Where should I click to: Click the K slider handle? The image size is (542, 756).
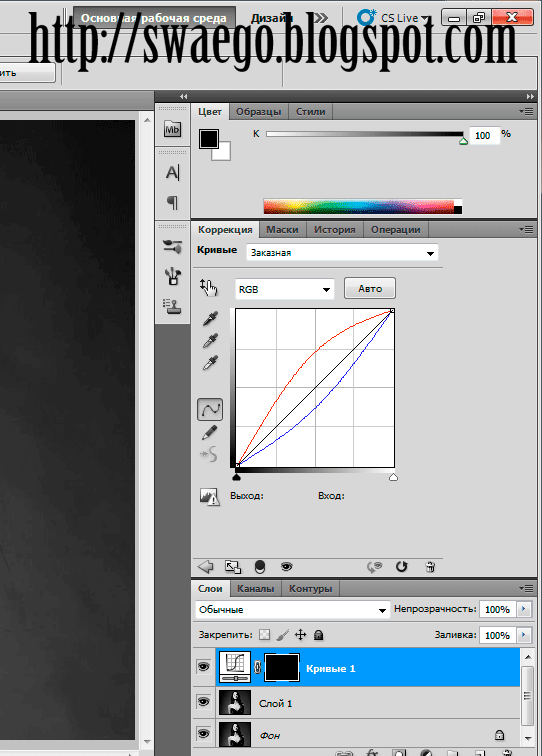coord(463,141)
